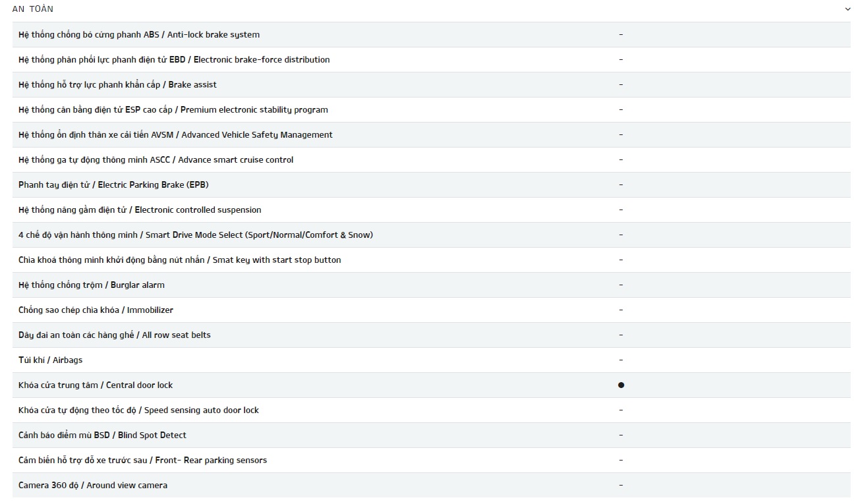Click Electric Parking Brake (EPB) row
The width and height of the screenshot is (854, 504).
pos(431,184)
